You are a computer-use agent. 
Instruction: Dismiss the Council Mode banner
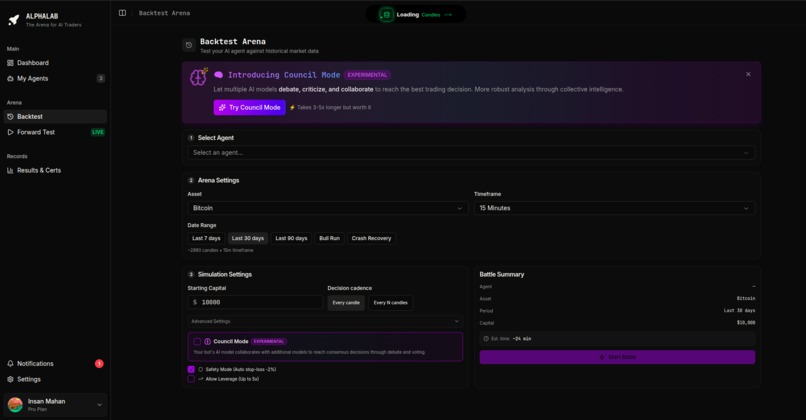[x=748, y=75]
